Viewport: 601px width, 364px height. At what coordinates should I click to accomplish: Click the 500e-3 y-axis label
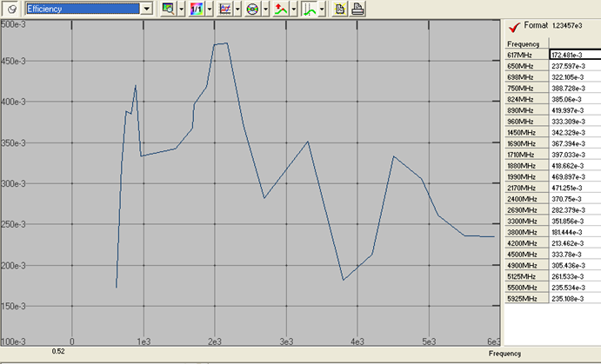coord(13,24)
